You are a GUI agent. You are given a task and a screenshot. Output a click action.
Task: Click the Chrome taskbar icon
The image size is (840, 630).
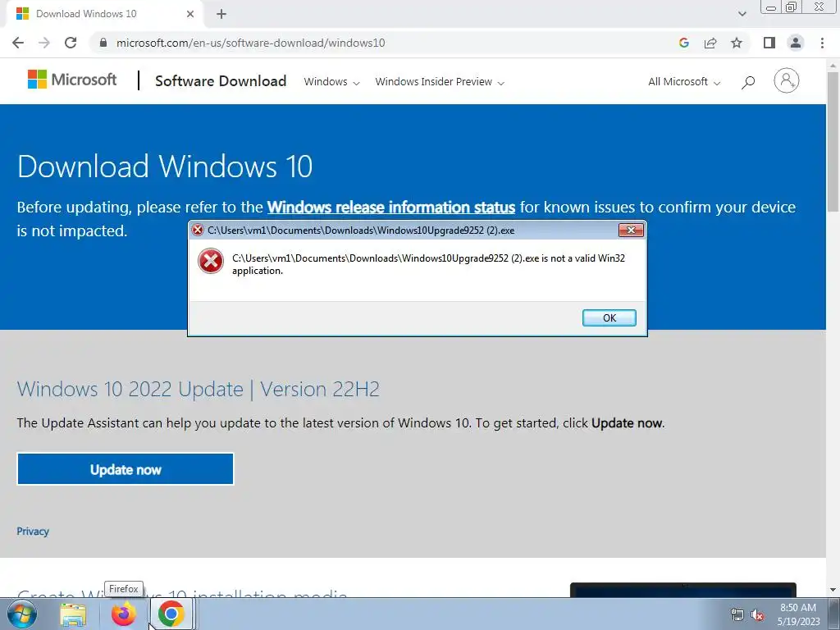click(x=171, y=614)
